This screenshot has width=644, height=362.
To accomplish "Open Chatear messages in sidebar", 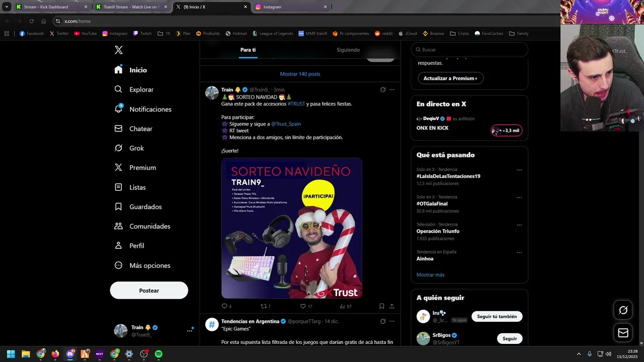I will coord(133,129).
